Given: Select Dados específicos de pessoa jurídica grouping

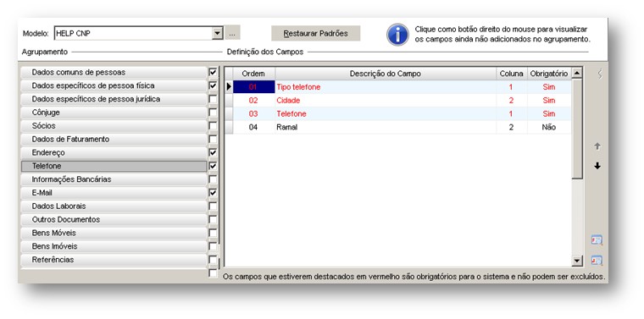Looking at the screenshot, I should point(114,99).
